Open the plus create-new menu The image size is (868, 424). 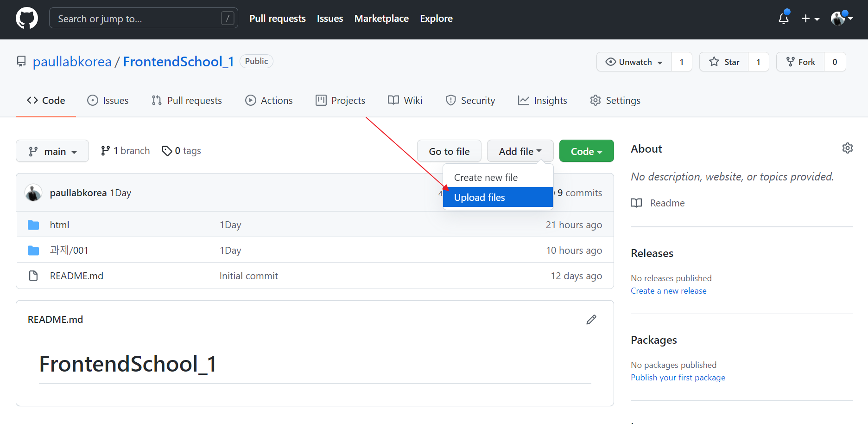tap(810, 19)
